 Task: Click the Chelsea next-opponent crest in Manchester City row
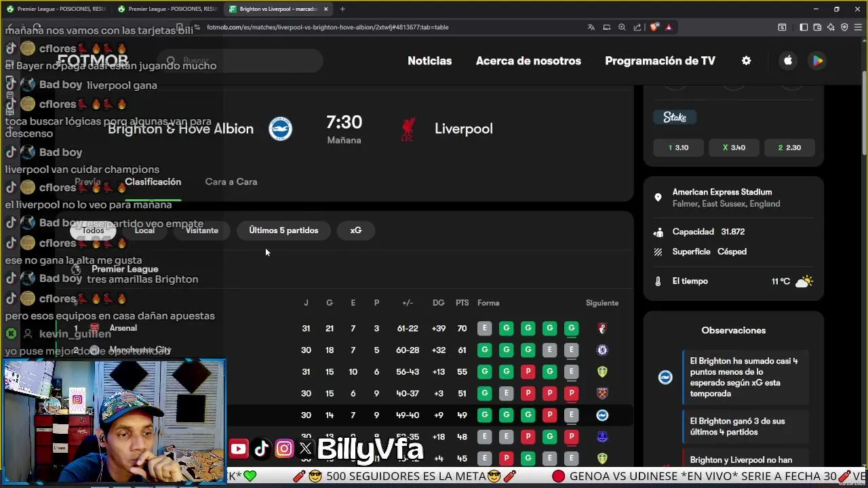(602, 350)
